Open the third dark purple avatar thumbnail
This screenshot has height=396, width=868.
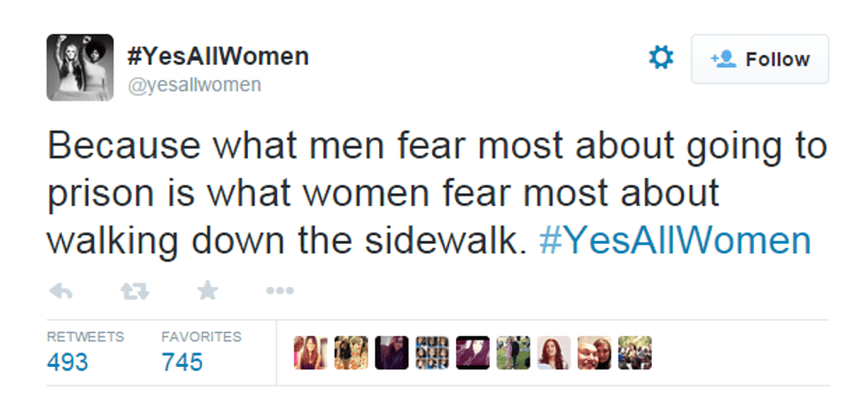pyautogui.click(x=392, y=353)
